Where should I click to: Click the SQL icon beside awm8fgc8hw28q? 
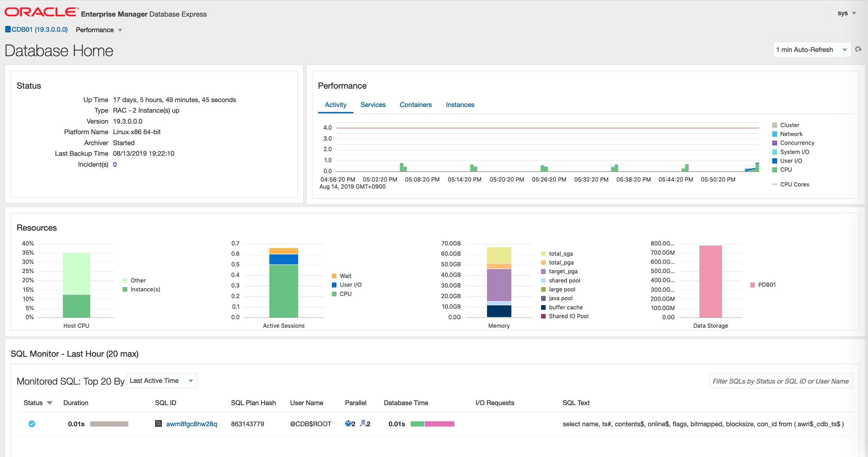coord(158,423)
